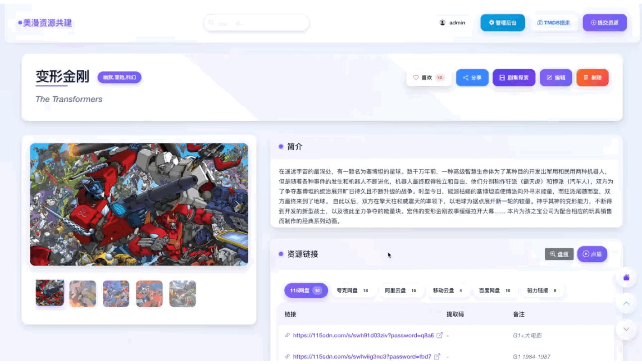Image resolution: width=642 pixels, height=364 pixels.
Task: Open link ending password=q8a6
Action: [364, 336]
